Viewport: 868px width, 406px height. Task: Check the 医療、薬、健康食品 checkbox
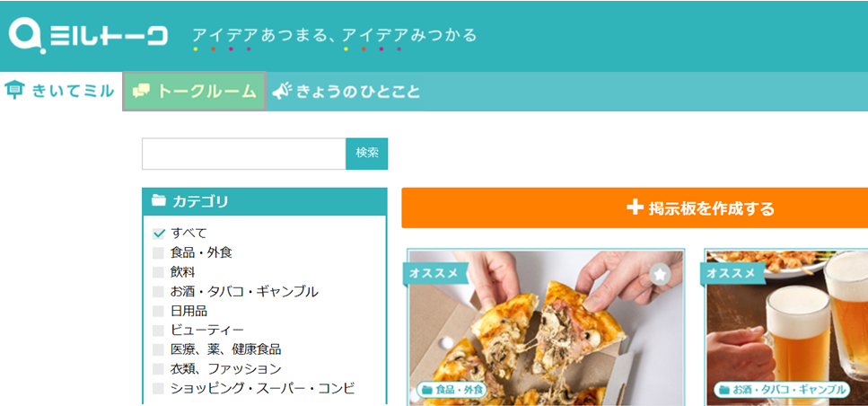[x=158, y=350]
